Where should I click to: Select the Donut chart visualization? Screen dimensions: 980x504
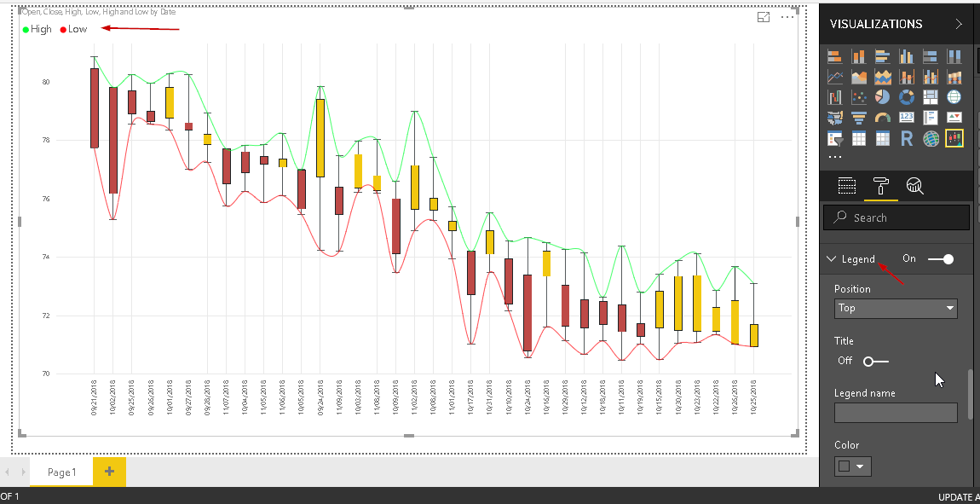(906, 96)
